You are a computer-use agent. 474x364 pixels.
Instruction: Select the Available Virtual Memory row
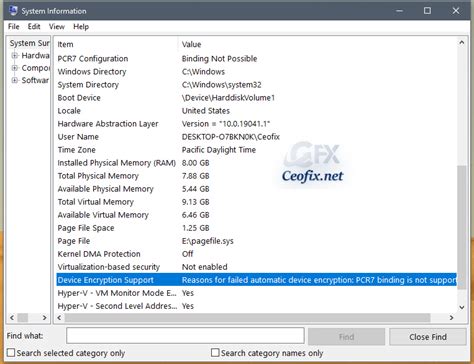pos(257,215)
